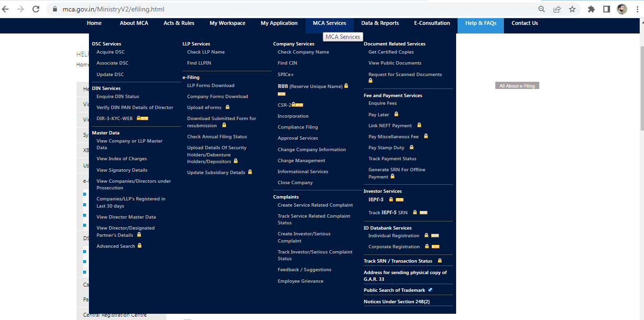
Task: Reload the page with browser refresh icon
Action: tap(36, 9)
